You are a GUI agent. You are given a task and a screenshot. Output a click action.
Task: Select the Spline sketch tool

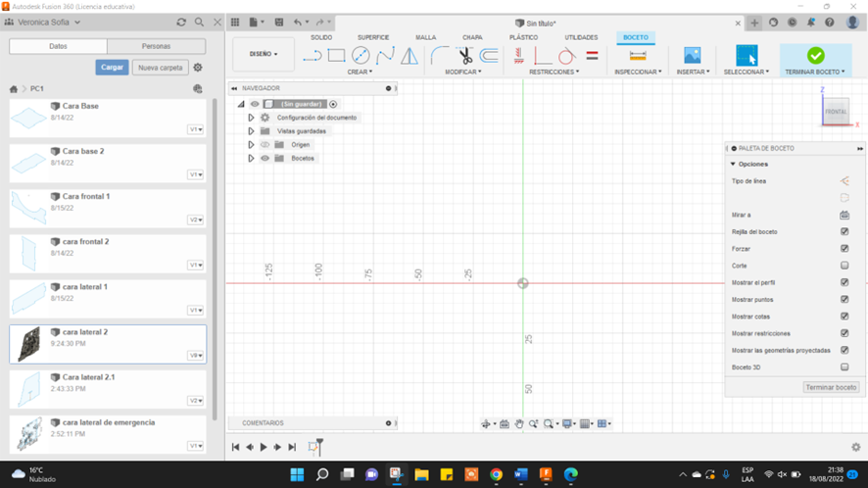point(385,56)
